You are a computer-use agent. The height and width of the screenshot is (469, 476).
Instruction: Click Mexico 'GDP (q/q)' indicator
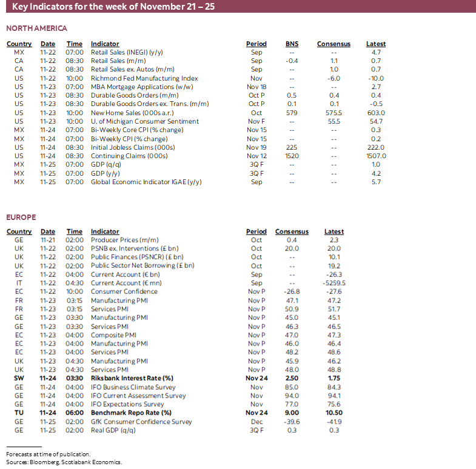point(106,164)
